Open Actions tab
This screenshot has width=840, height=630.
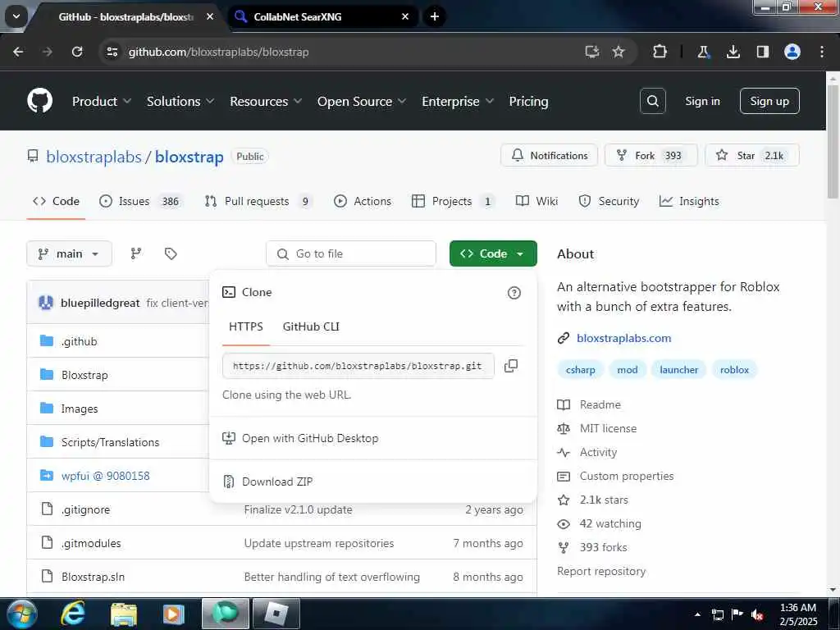pos(362,201)
